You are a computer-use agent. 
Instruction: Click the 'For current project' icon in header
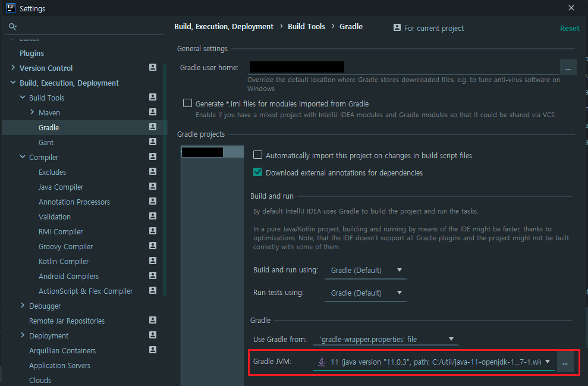tap(397, 27)
